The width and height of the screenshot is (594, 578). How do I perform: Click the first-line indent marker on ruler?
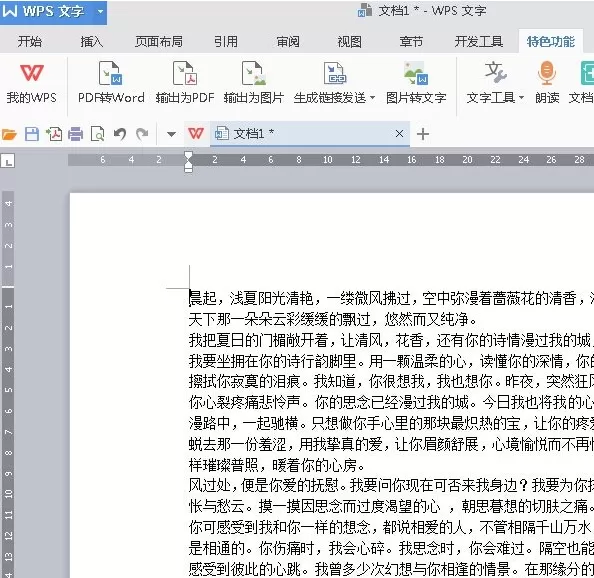coord(188,156)
